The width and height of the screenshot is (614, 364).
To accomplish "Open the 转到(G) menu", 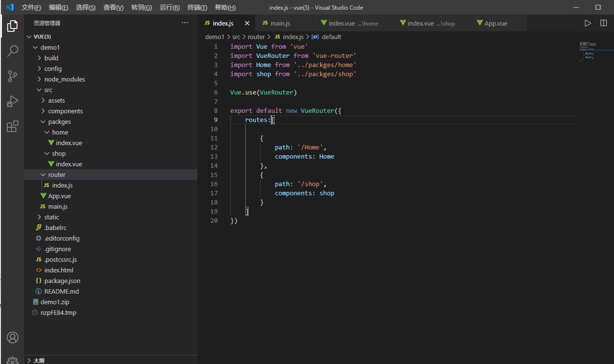I will (141, 8).
